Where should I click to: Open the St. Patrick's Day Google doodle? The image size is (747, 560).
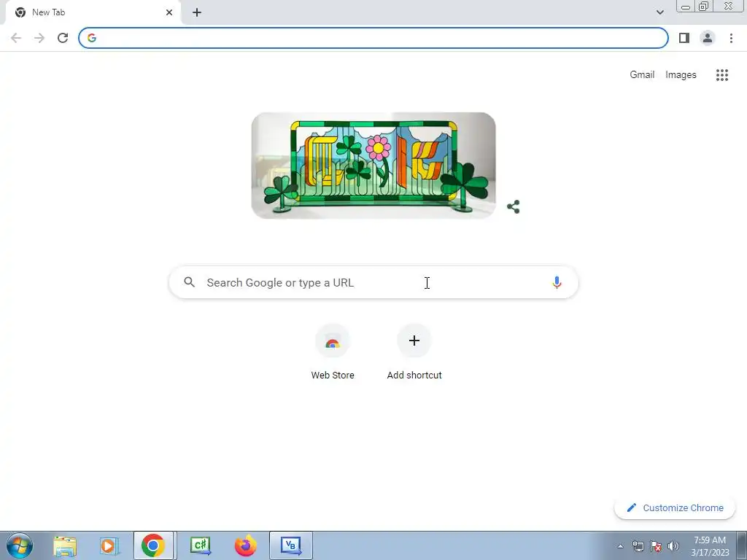point(373,166)
